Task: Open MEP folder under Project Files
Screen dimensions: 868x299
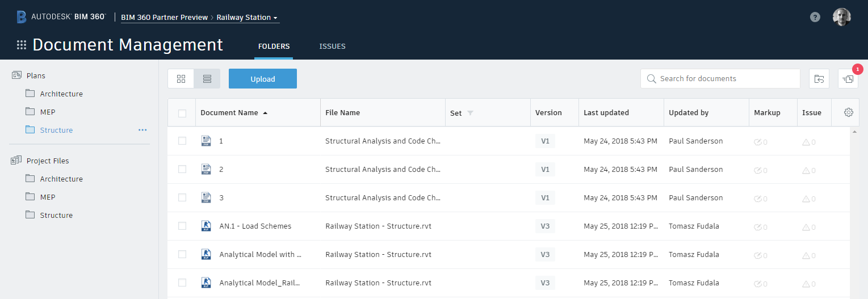Action: tap(48, 197)
